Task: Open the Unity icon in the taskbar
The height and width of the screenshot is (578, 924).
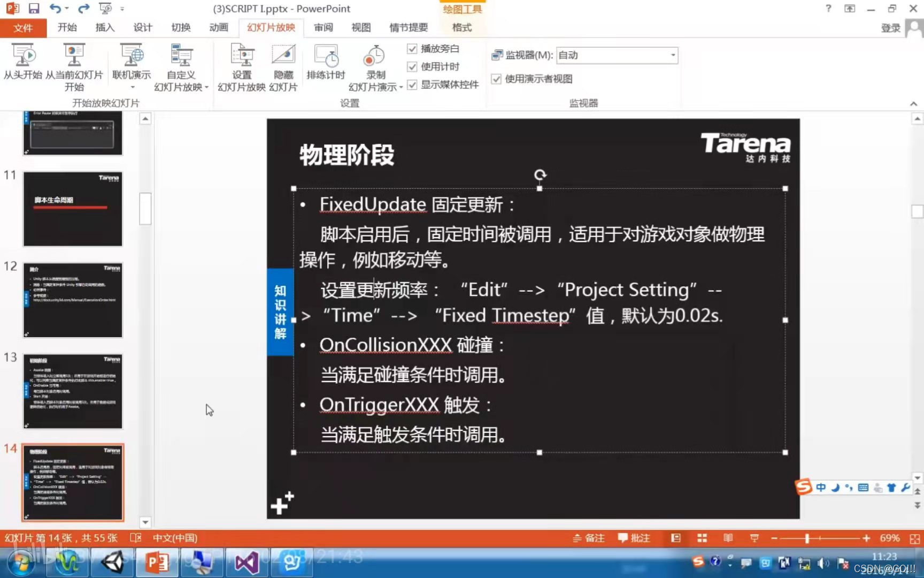Action: (x=112, y=562)
